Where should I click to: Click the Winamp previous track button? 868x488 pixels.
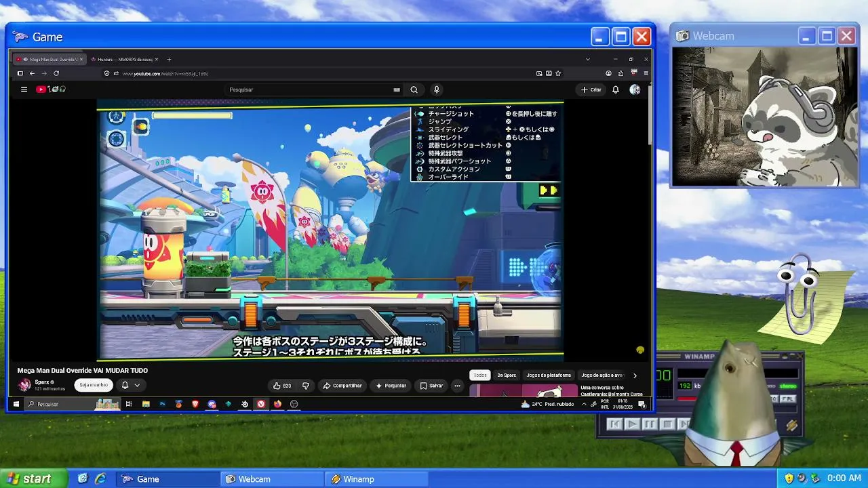(x=614, y=424)
